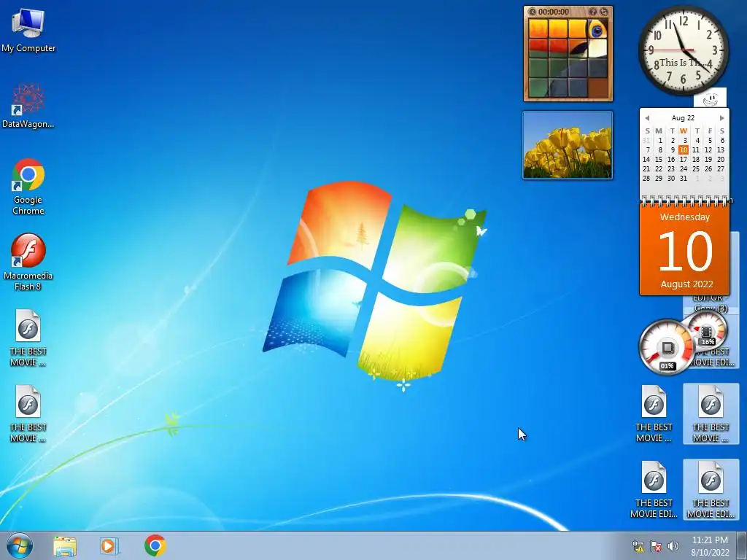The image size is (747, 560).
Task: Select date 8 in the calendar grid
Action: pyautogui.click(x=660, y=149)
